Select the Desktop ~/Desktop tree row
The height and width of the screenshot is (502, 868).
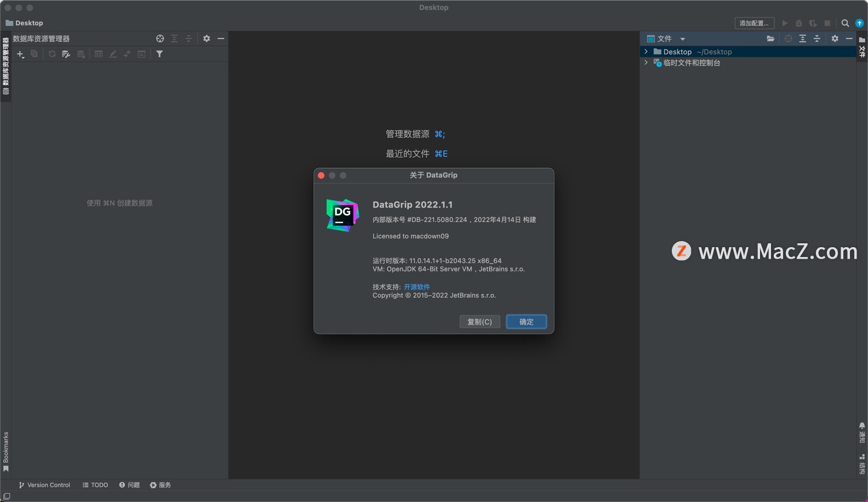[748, 52]
